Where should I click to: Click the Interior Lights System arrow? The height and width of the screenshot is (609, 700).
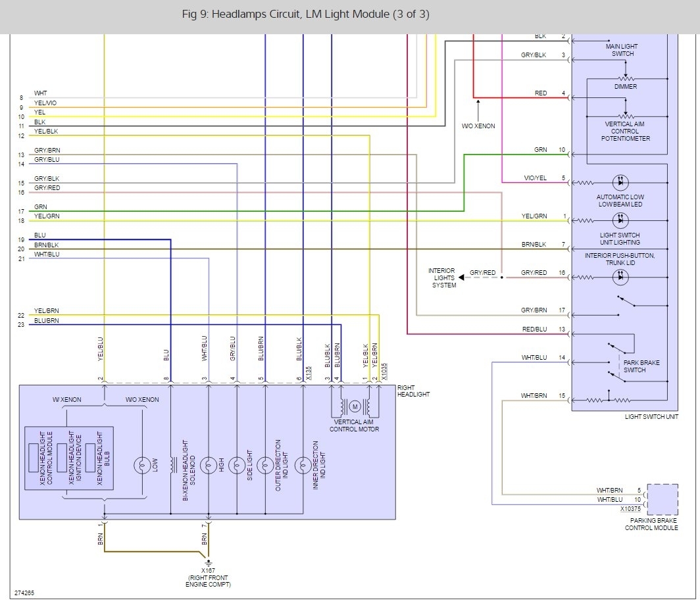pyautogui.click(x=462, y=278)
